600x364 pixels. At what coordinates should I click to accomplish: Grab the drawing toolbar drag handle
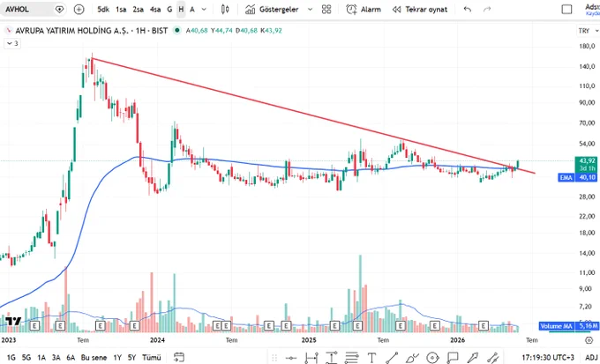pos(274,358)
